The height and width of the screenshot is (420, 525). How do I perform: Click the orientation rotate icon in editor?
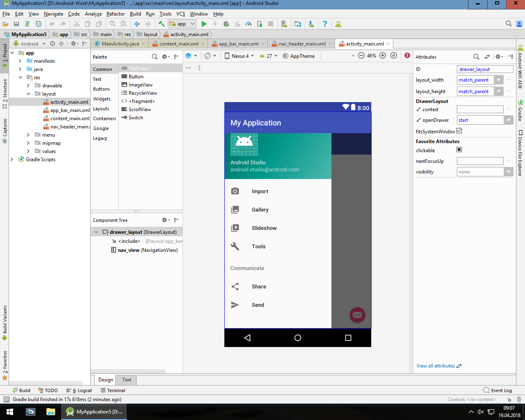coord(208,56)
